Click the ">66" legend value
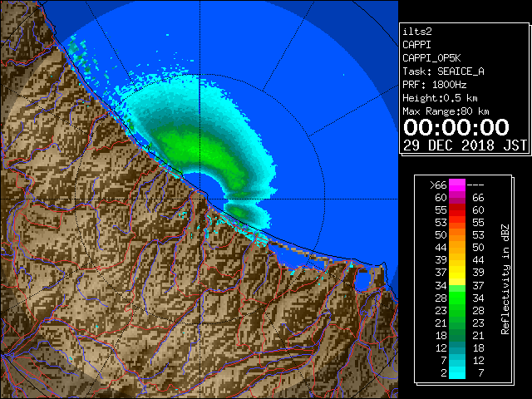This screenshot has height=399, width=532. click(x=438, y=185)
